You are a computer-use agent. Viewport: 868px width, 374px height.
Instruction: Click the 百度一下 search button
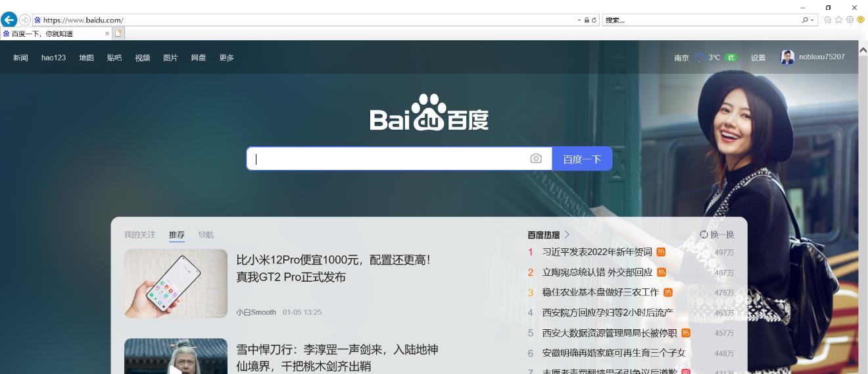coord(582,159)
